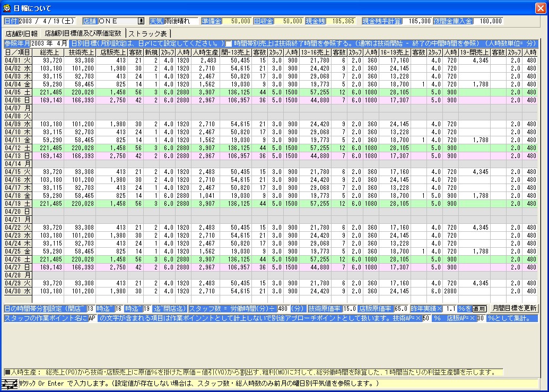Select the 店舗別目標値及び原価定数 tab
The height and width of the screenshot is (392, 549).
(x=83, y=33)
